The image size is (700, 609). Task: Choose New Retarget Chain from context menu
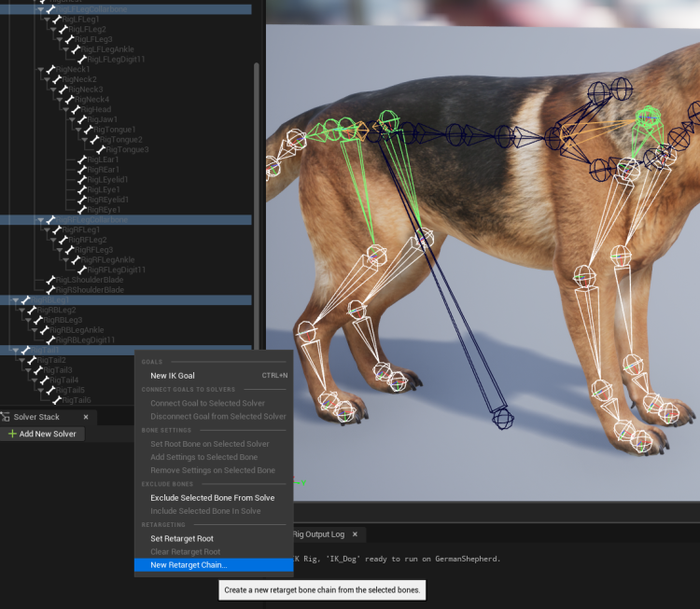pyautogui.click(x=189, y=565)
